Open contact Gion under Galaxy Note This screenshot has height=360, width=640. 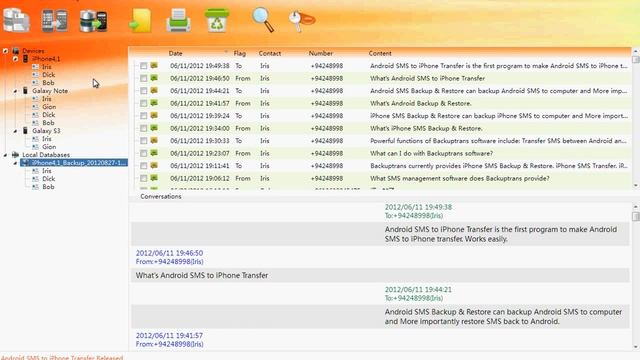pyautogui.click(x=49, y=107)
